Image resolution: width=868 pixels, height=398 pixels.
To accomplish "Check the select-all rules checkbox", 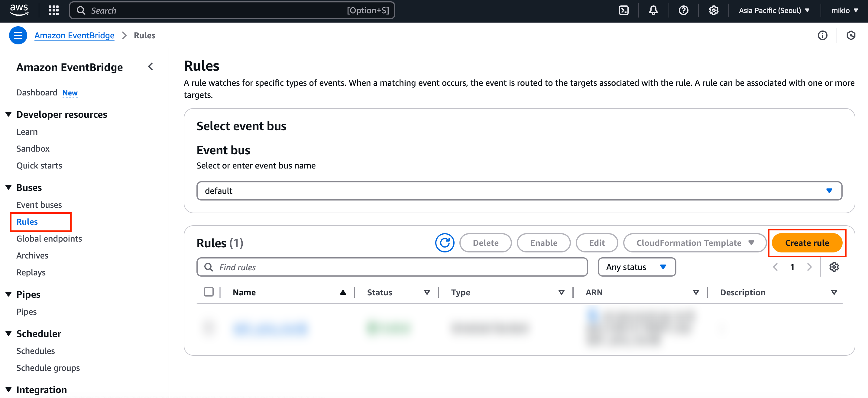I will coord(209,292).
